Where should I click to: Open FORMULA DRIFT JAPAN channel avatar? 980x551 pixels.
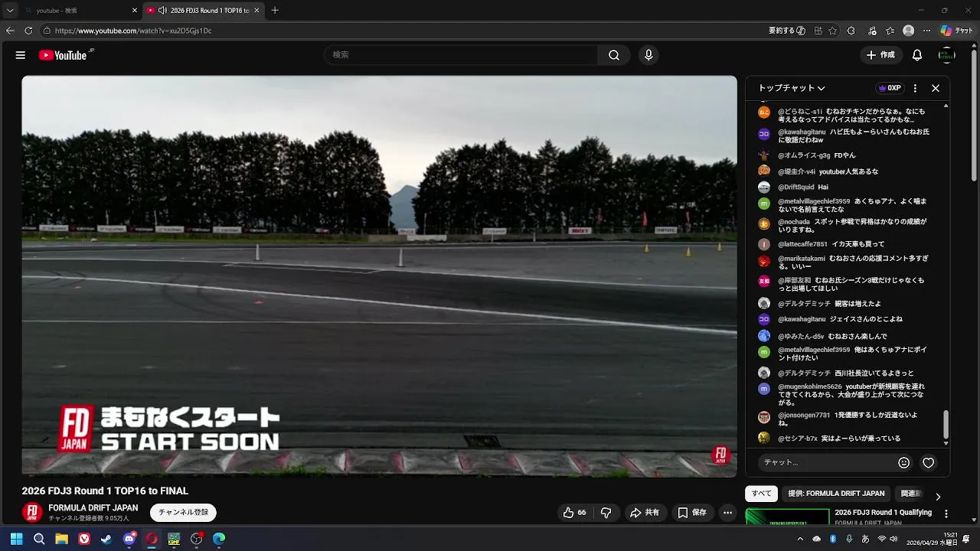point(32,513)
